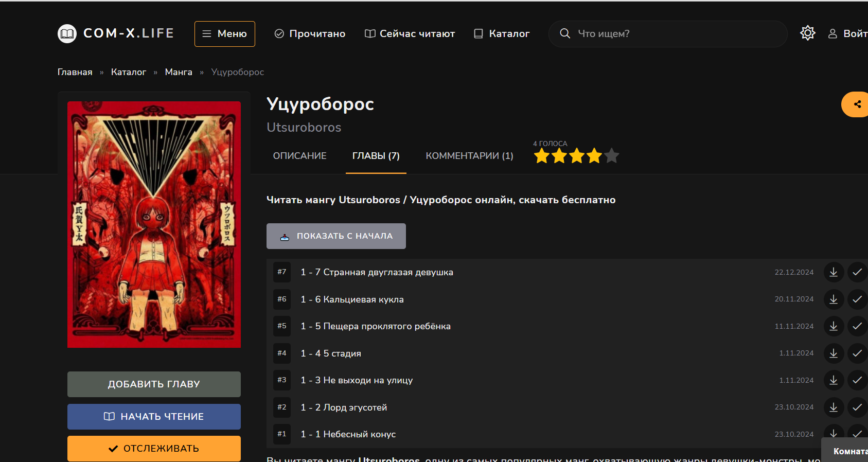Switch to the ОПИСАНИЕ tab
Viewport: 868px width, 462px height.
point(300,156)
